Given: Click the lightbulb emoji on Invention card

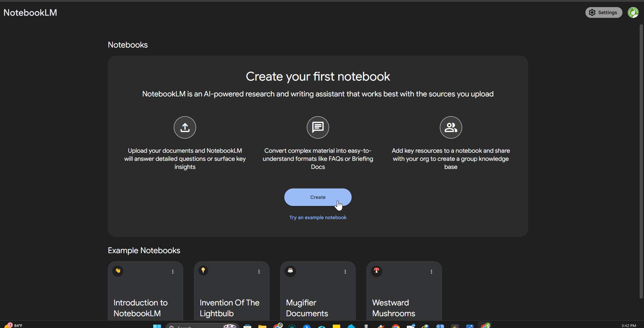Looking at the screenshot, I should click(x=203, y=270).
